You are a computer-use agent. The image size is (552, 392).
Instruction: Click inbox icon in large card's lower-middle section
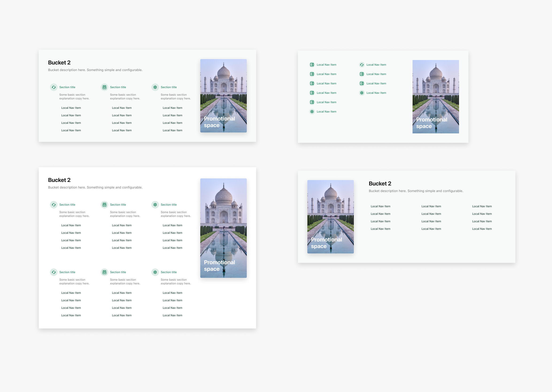tap(104, 272)
